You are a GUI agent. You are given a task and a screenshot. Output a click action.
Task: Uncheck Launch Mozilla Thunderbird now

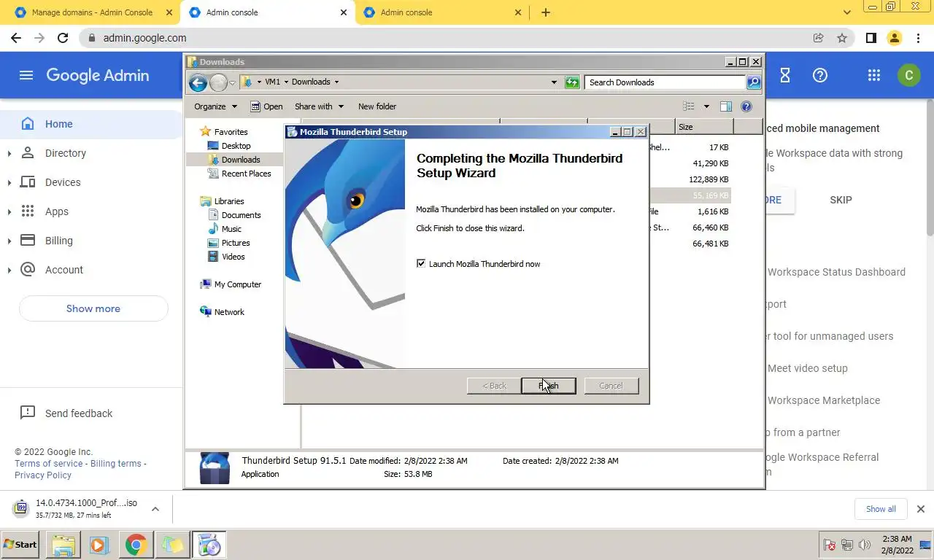421,263
